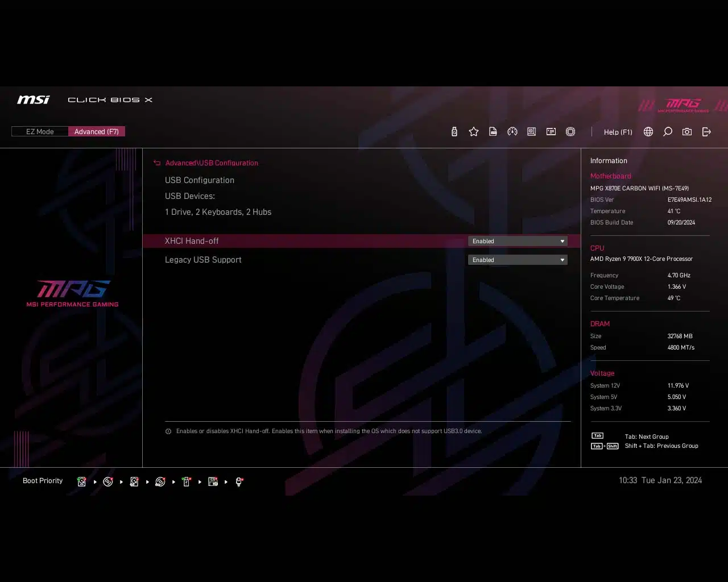The width and height of the screenshot is (728, 582).
Task: Open language selection via the globe icon
Action: pyautogui.click(x=648, y=132)
